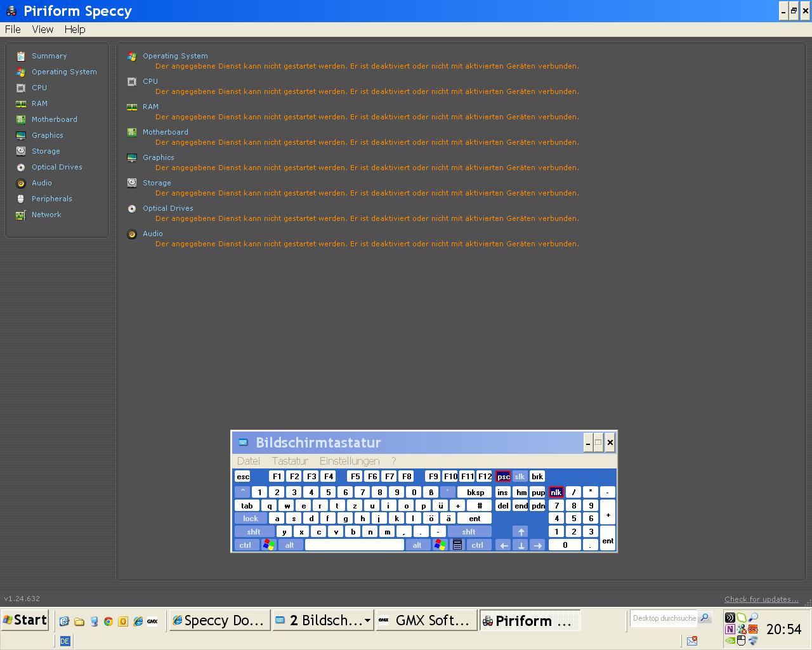
Task: Open Optical Drives in the left sidebar
Action: (x=49, y=167)
